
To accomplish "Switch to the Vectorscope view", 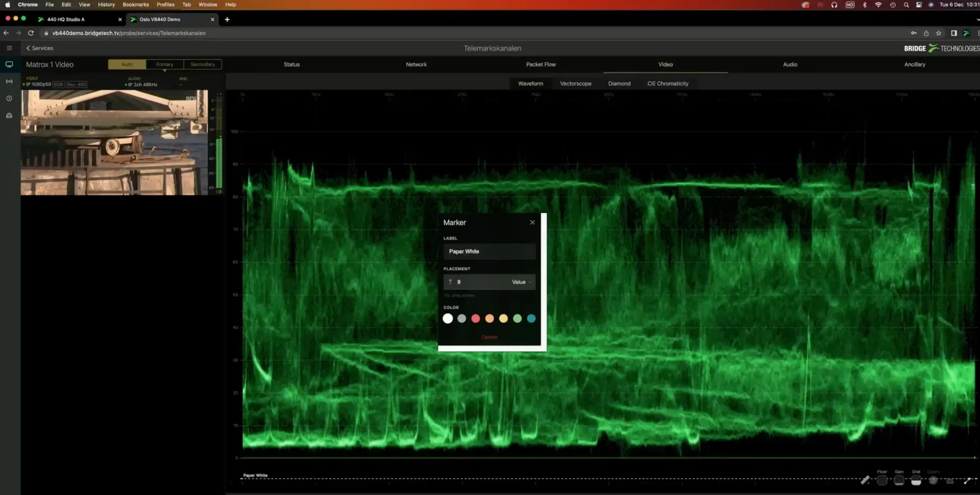I will [x=576, y=83].
